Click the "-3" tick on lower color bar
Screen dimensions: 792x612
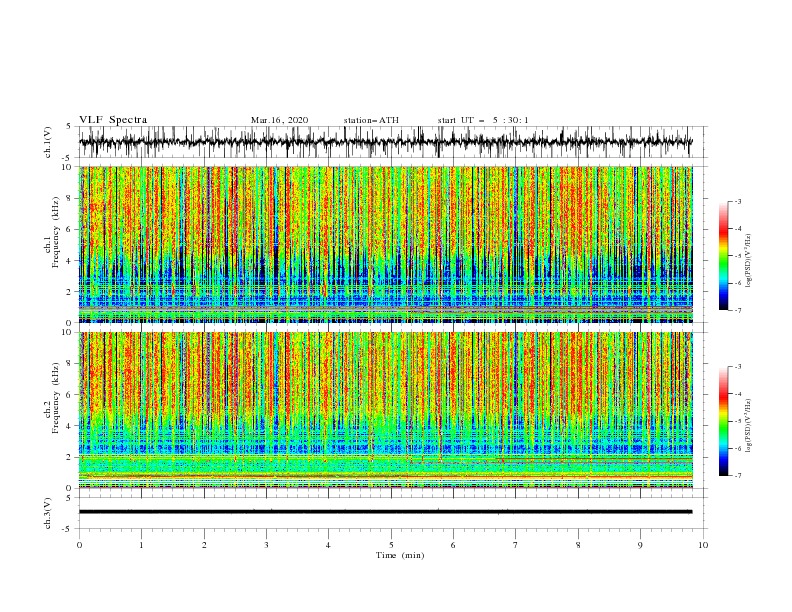pyautogui.click(x=738, y=367)
